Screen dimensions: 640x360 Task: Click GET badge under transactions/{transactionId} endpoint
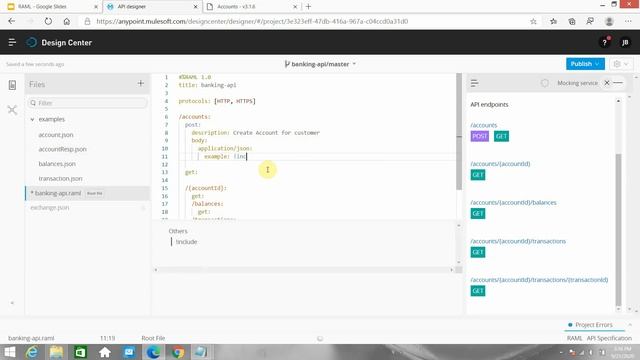[478, 291]
